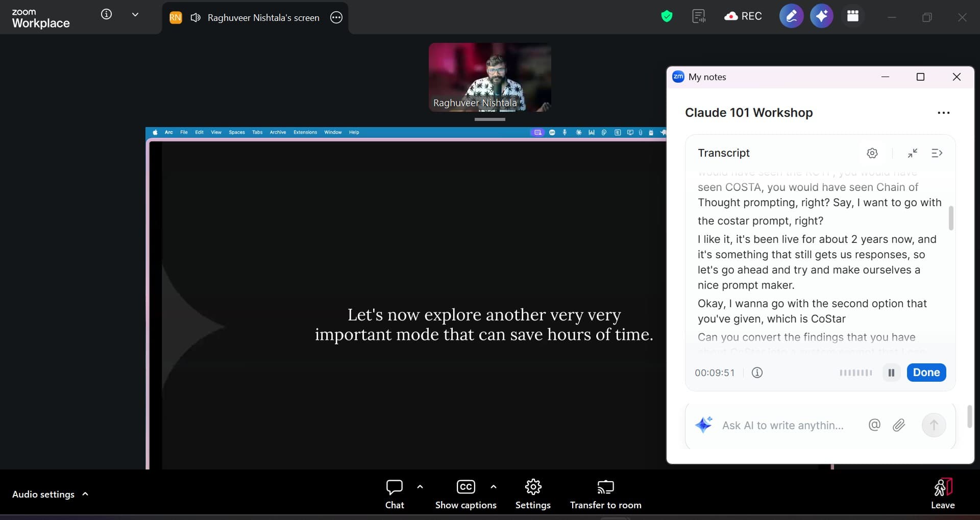This screenshot has width=980, height=520.
Task: Open the annotate pen tool
Action: click(791, 16)
